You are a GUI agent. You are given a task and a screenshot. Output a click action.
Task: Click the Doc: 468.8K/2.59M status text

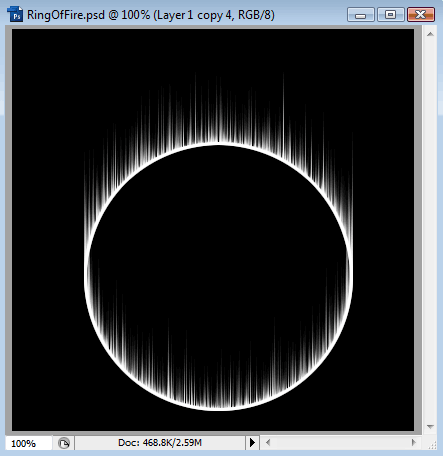[x=160, y=443]
